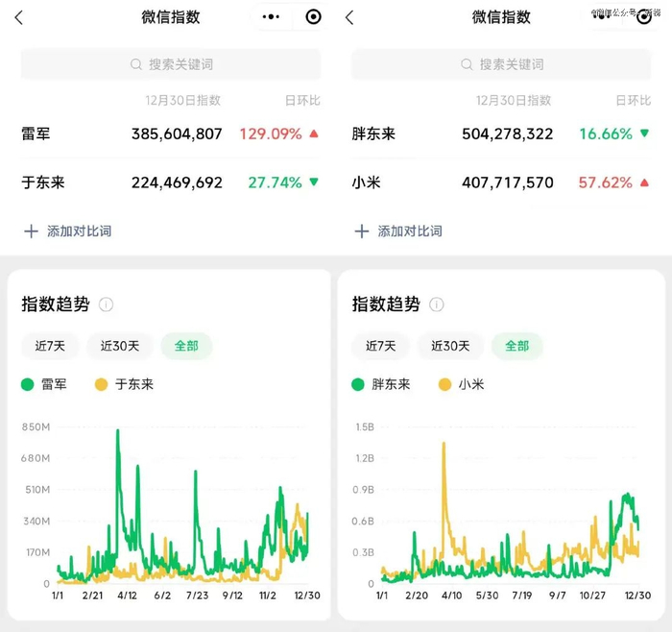
Task: Open the 于东来 keyword row
Action: point(171,182)
